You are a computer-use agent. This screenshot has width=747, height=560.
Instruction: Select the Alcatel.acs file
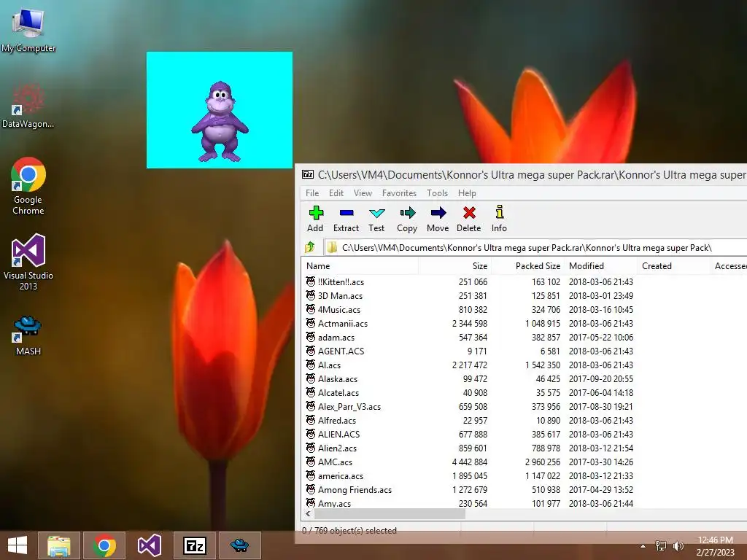pos(338,393)
